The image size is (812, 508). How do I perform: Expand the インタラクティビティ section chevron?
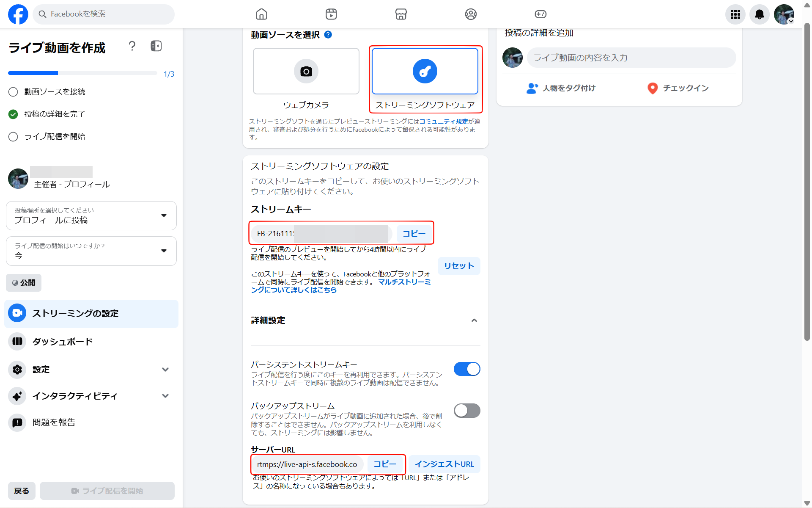coord(165,396)
